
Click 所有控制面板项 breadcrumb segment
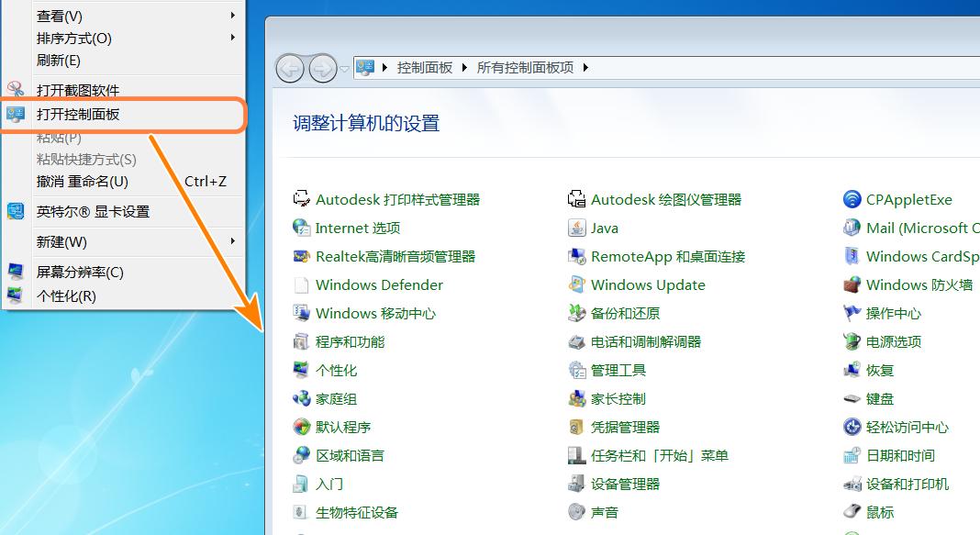(525, 68)
